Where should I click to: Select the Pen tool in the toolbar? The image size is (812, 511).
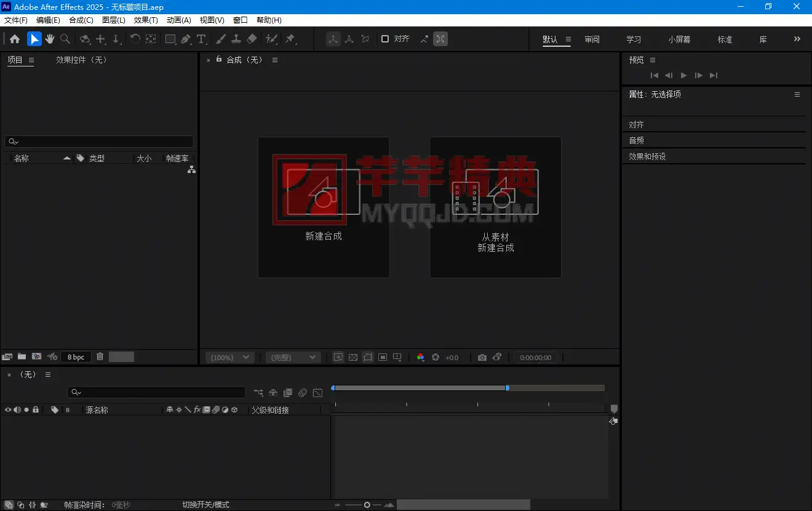pyautogui.click(x=185, y=38)
